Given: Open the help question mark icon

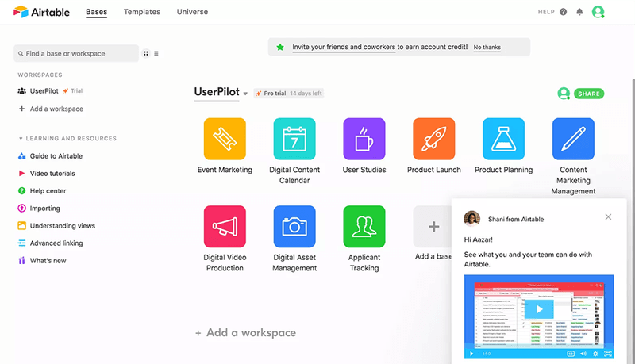Looking at the screenshot, I should [x=563, y=12].
